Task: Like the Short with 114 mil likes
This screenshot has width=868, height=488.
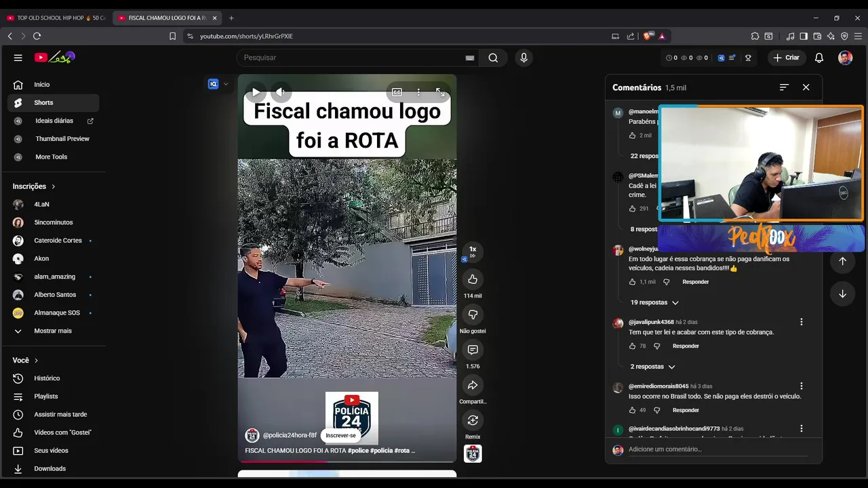Action: [x=473, y=279]
